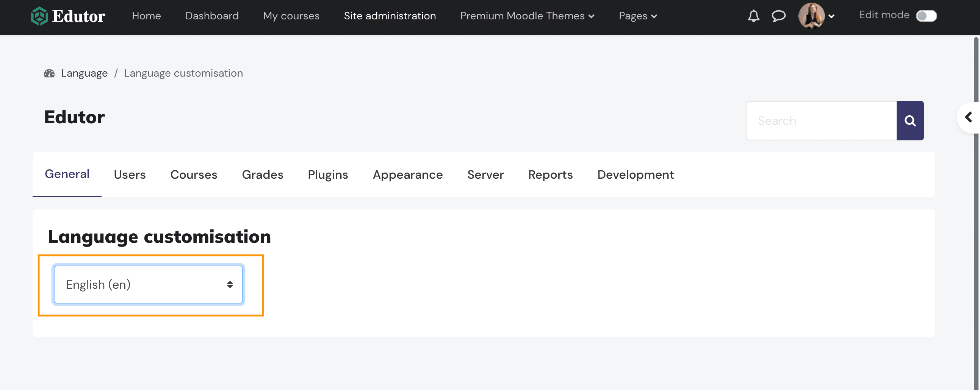Focus the Search input field
Screen dimensions: 980x390
coord(821,121)
